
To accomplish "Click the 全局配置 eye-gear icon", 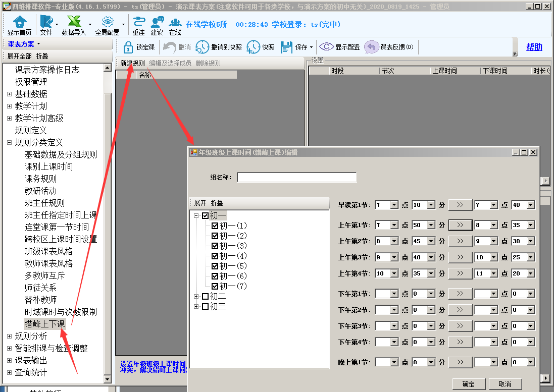I will (x=107, y=22).
